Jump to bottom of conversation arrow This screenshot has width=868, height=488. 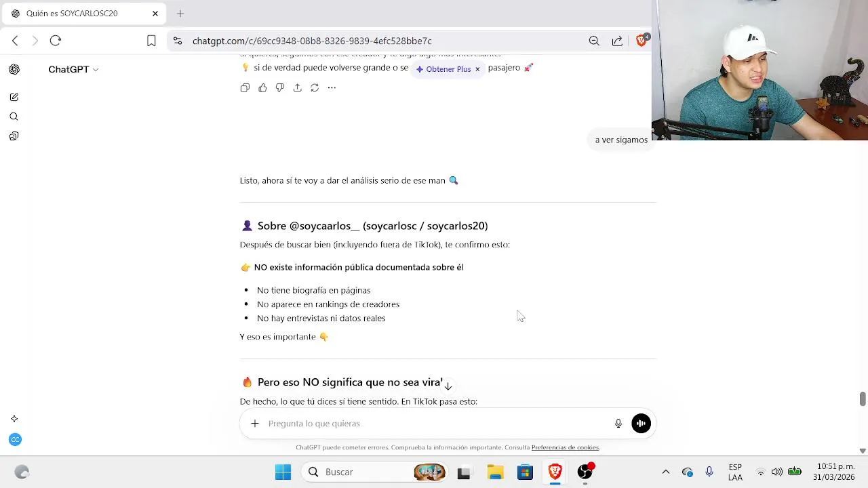point(448,386)
